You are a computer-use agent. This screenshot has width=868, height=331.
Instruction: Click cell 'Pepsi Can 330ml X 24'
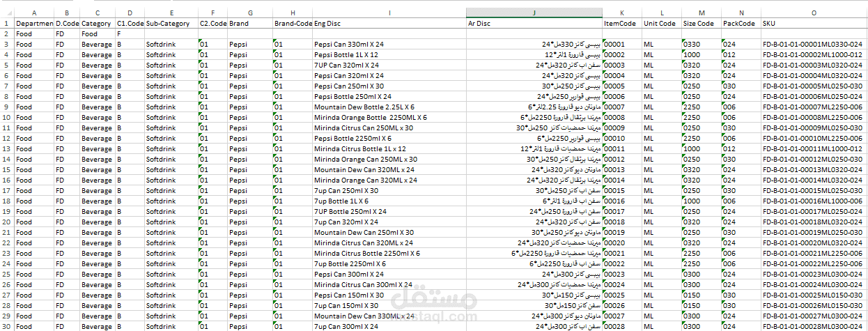(389, 44)
